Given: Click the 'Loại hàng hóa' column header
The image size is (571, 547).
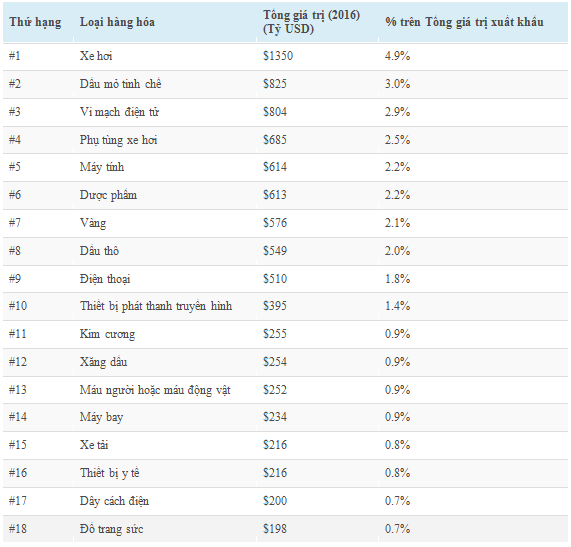Looking at the screenshot, I should point(117,22).
